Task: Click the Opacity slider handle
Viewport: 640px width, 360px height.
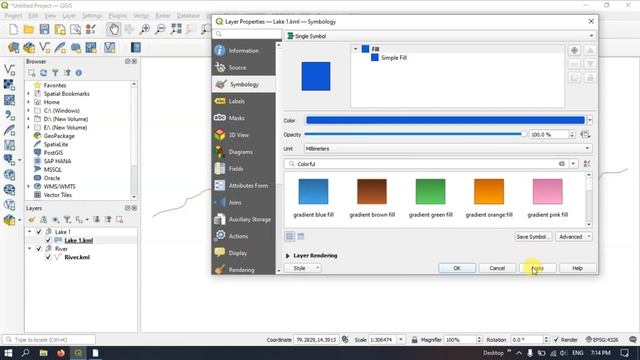Action: coord(524,134)
